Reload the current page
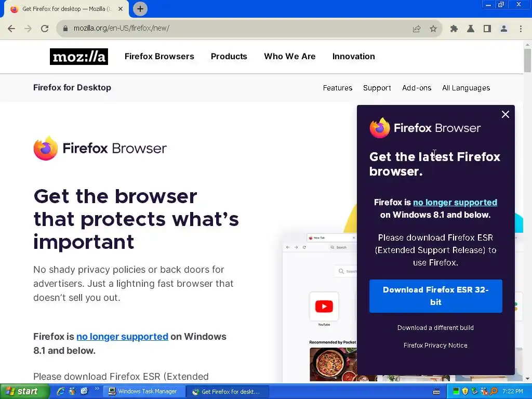 click(45, 29)
